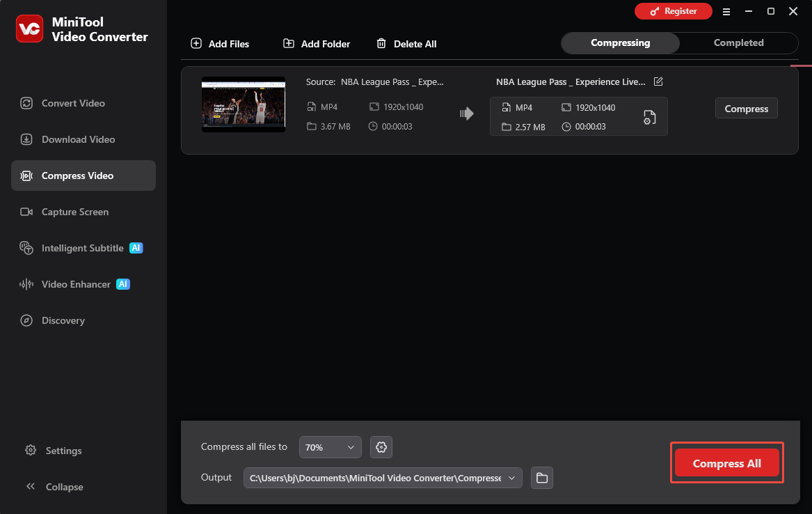
Task: Click the conversion arrow icon between source and output
Action: [467, 114]
